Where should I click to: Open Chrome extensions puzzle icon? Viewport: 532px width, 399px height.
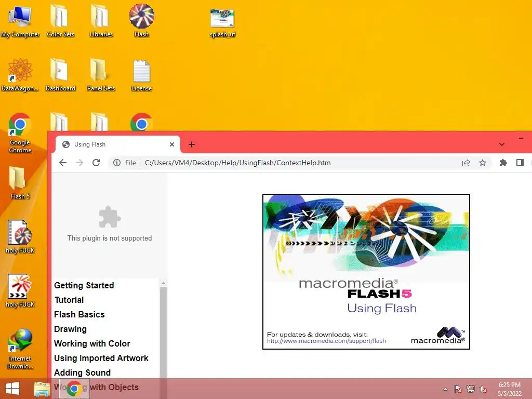(x=503, y=163)
